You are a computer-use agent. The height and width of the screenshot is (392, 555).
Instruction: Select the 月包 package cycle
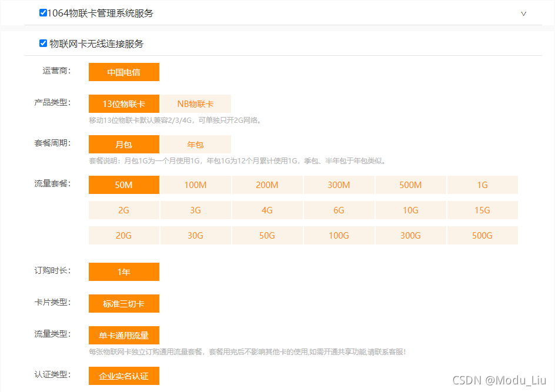pyautogui.click(x=124, y=145)
